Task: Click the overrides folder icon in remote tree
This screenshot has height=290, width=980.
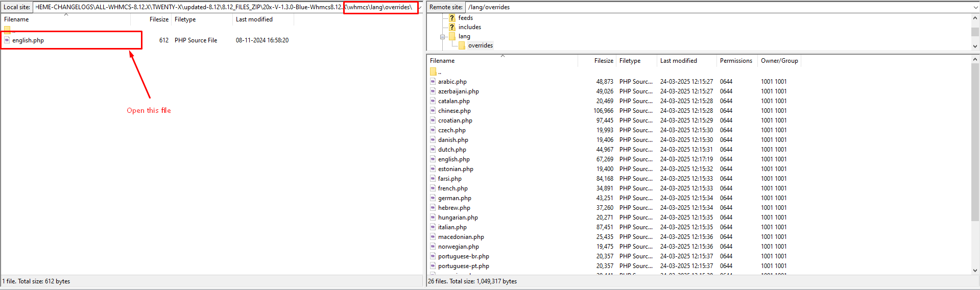Action: [x=462, y=45]
